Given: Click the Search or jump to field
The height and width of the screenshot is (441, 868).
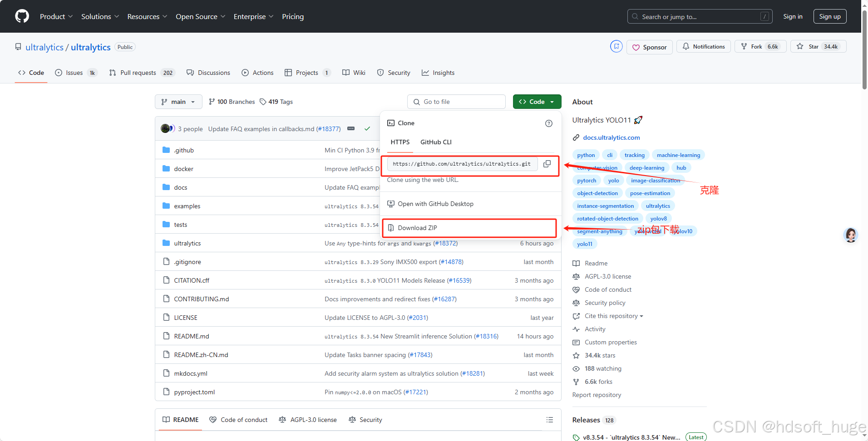Looking at the screenshot, I should (700, 16).
